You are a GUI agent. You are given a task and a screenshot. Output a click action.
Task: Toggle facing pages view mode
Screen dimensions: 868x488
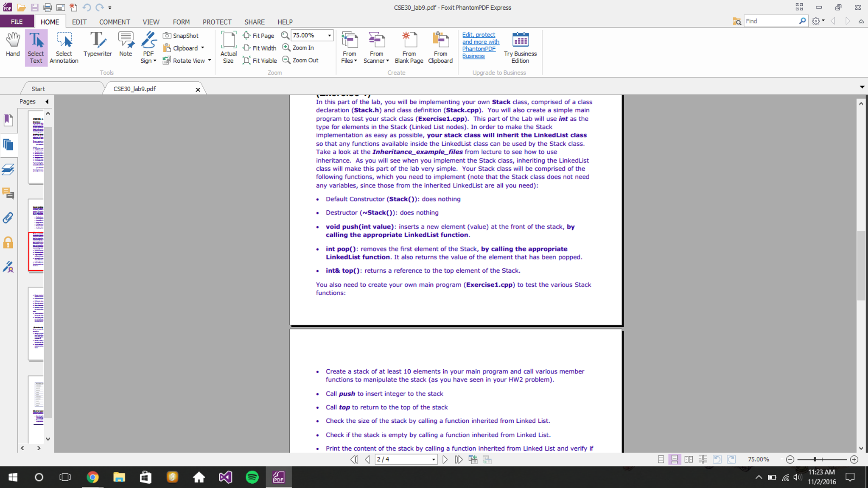pos(689,460)
